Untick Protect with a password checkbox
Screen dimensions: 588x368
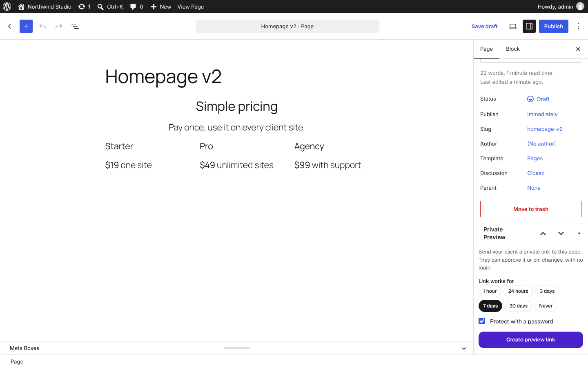pyautogui.click(x=482, y=321)
